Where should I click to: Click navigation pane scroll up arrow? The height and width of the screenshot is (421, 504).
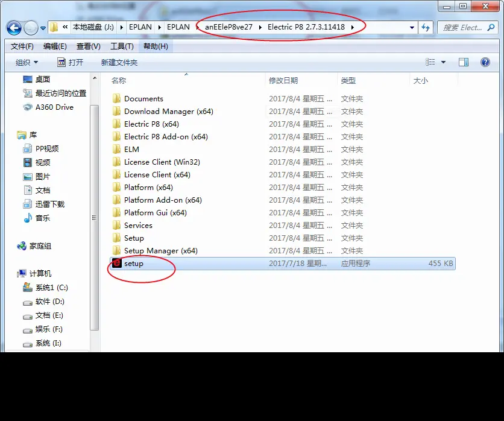coord(95,78)
